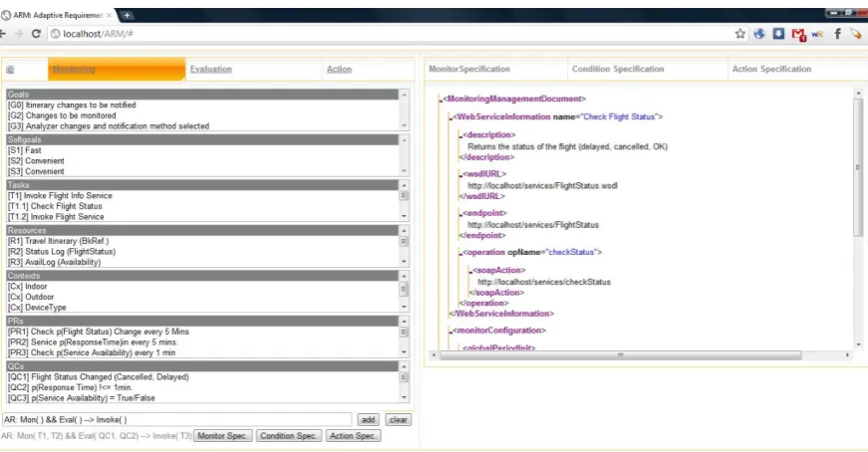Collapse description XML node

460,136
